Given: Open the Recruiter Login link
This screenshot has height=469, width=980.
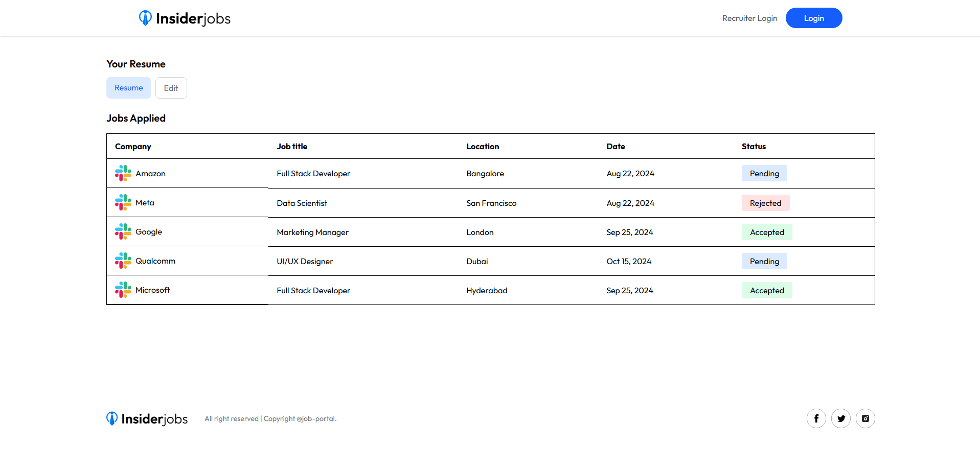Looking at the screenshot, I should pyautogui.click(x=749, y=18).
